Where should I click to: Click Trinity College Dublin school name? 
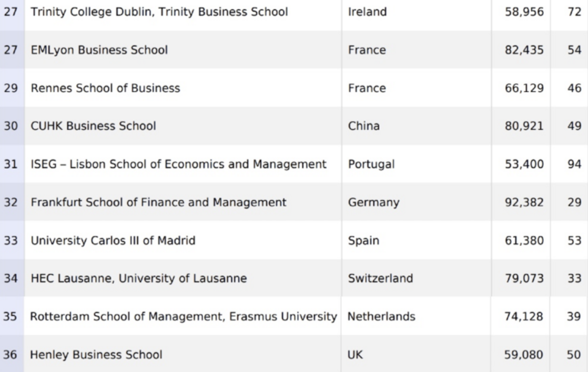[x=159, y=12]
